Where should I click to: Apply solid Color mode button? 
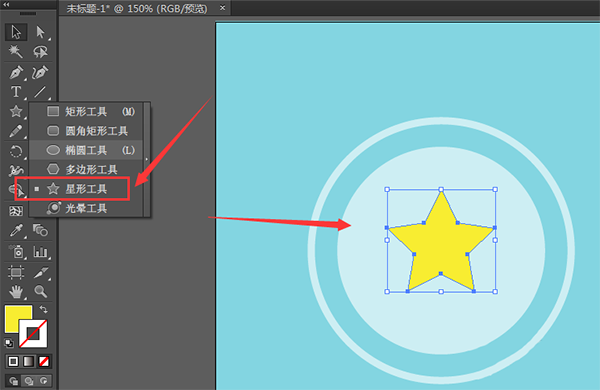tap(13, 361)
